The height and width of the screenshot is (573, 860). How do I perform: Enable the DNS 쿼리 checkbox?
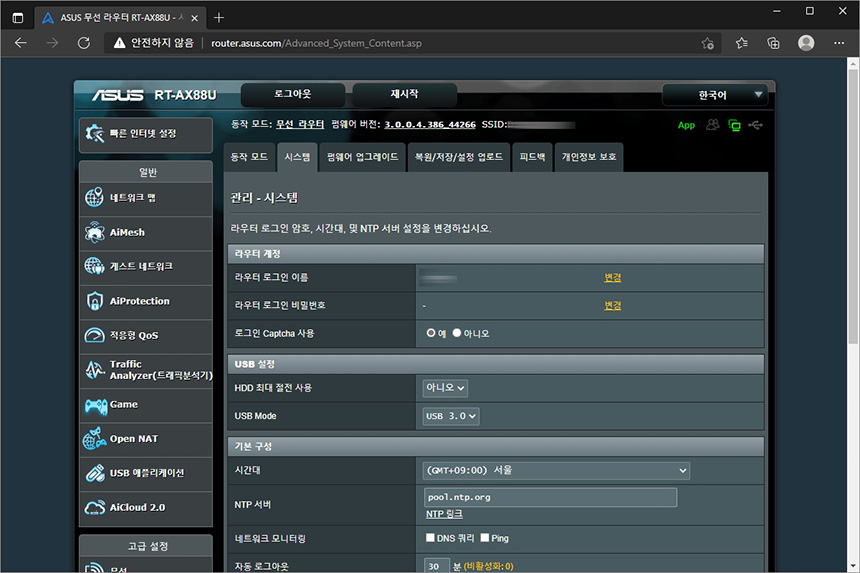click(x=430, y=537)
